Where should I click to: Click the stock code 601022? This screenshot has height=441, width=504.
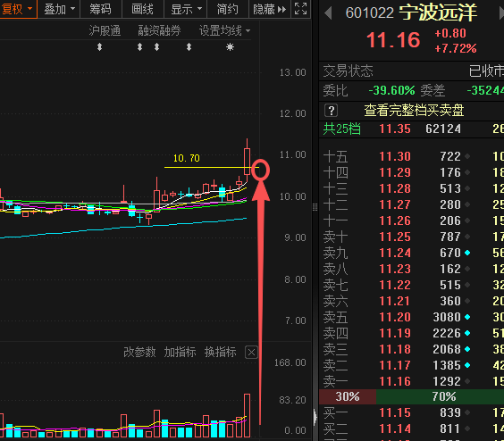point(370,13)
